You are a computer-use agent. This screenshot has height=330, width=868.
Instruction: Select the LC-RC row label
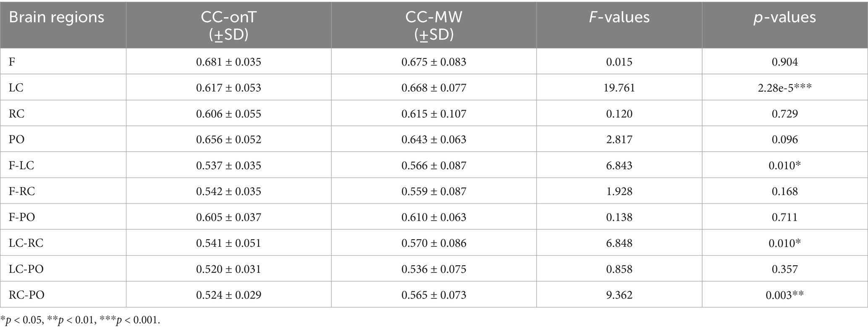(x=26, y=243)
